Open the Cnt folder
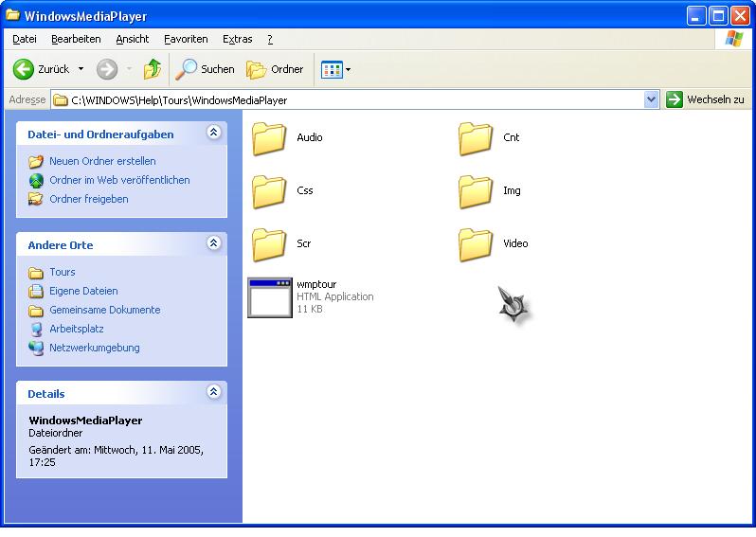Viewport: 756px width, 537px height. click(x=476, y=138)
